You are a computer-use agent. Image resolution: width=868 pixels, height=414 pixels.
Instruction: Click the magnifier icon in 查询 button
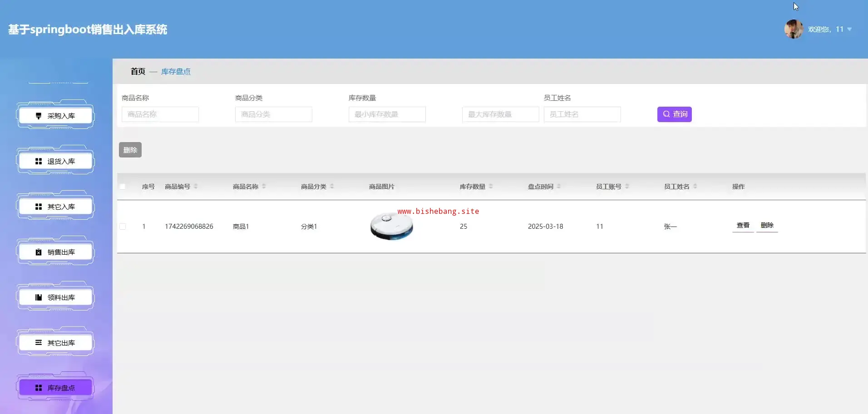click(x=666, y=114)
